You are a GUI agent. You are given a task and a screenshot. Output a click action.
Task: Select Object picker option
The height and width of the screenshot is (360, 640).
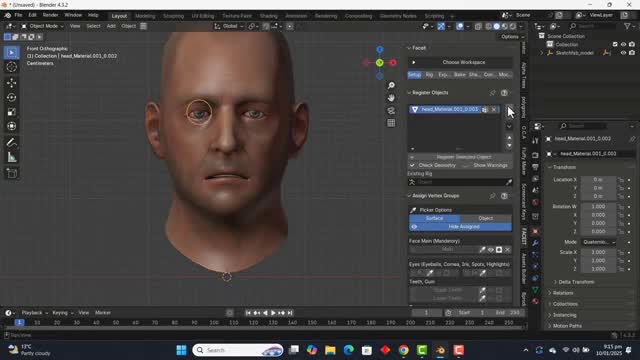[x=486, y=218]
